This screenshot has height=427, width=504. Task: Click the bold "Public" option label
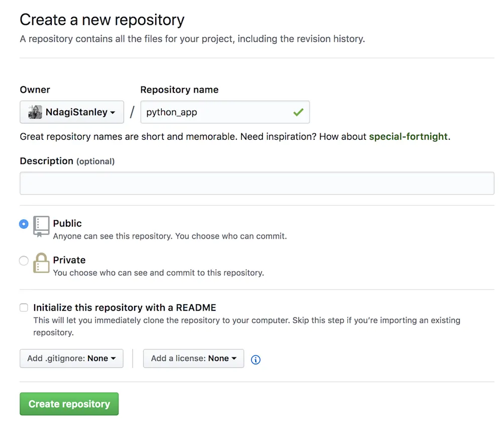tap(67, 223)
